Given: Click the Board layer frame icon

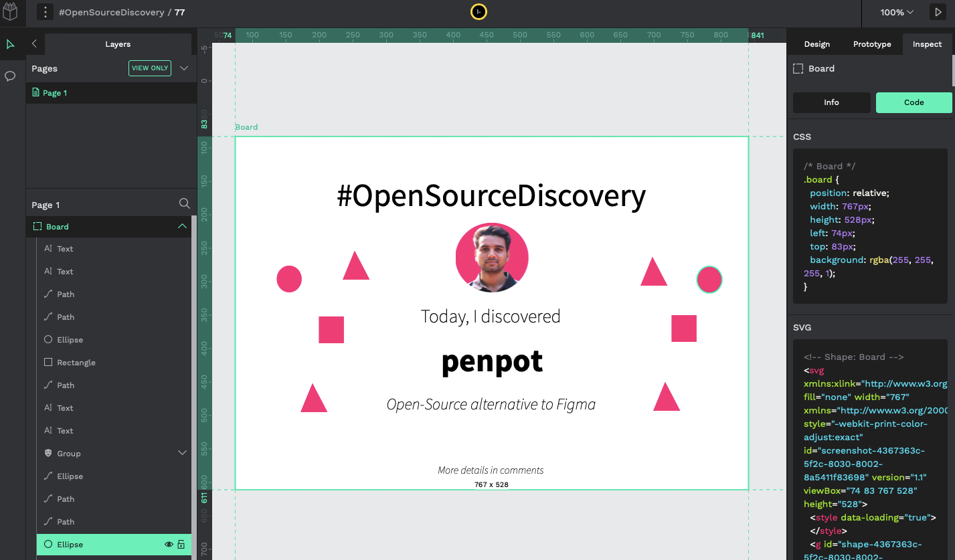Looking at the screenshot, I should coord(37,227).
